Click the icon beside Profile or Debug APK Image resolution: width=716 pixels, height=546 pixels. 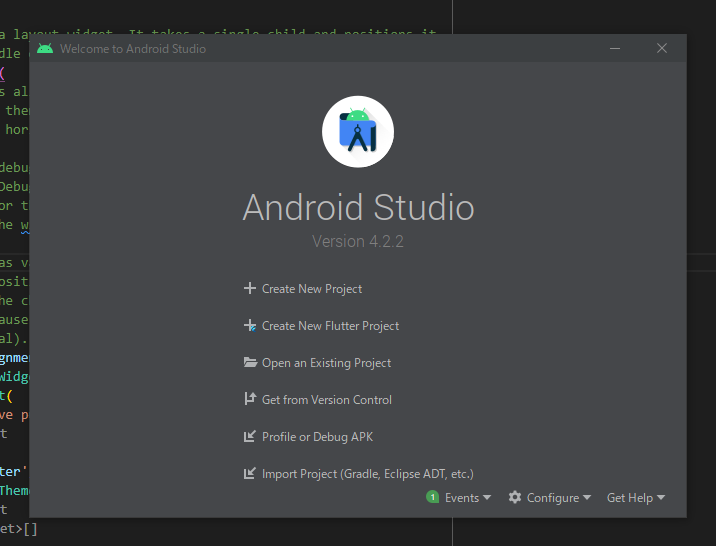250,436
